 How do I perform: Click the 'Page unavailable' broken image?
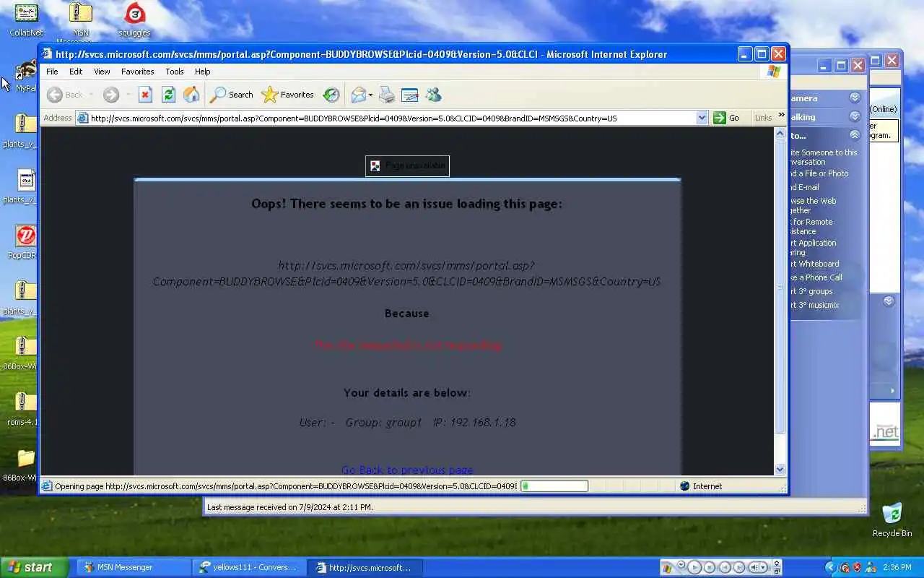click(x=407, y=166)
